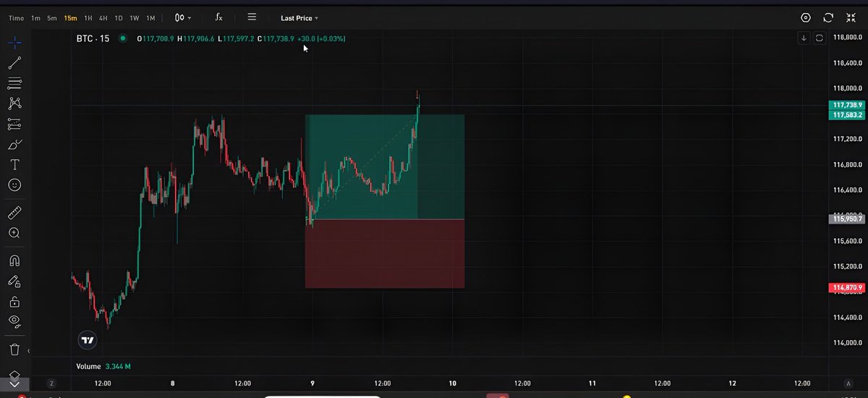This screenshot has height=398, width=868.
Task: Select the XABCD pattern tool
Action: [14, 104]
